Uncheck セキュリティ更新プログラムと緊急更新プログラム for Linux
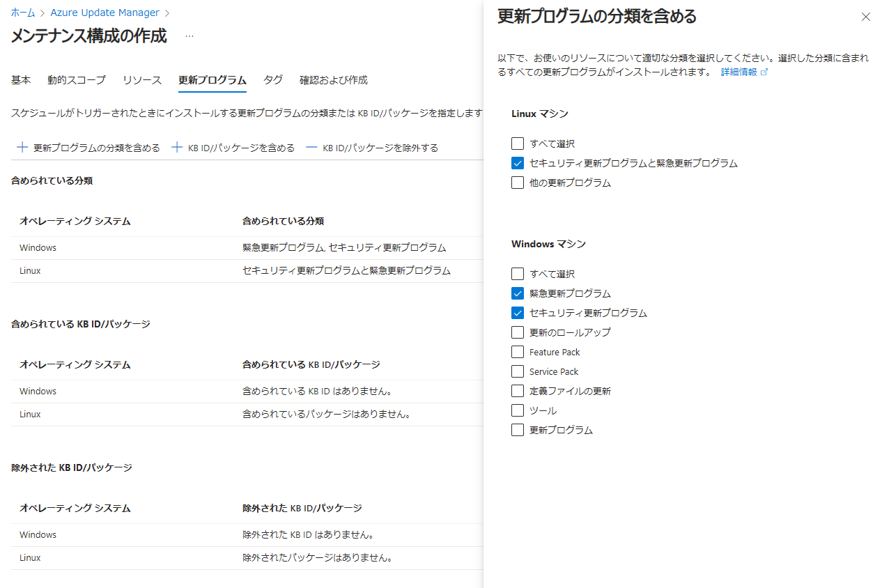This screenshot has height=588, width=882. 518,162
